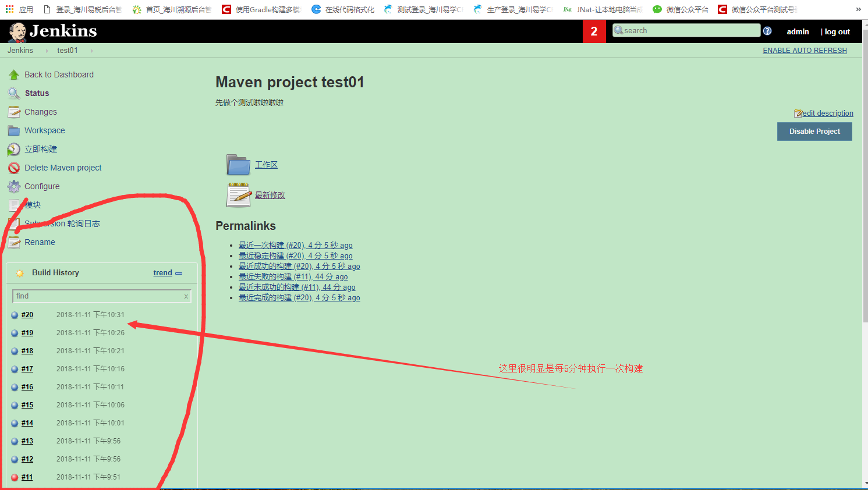Open build #12 link in history
Screen dimensions: 868x490
pyautogui.click(x=27, y=459)
